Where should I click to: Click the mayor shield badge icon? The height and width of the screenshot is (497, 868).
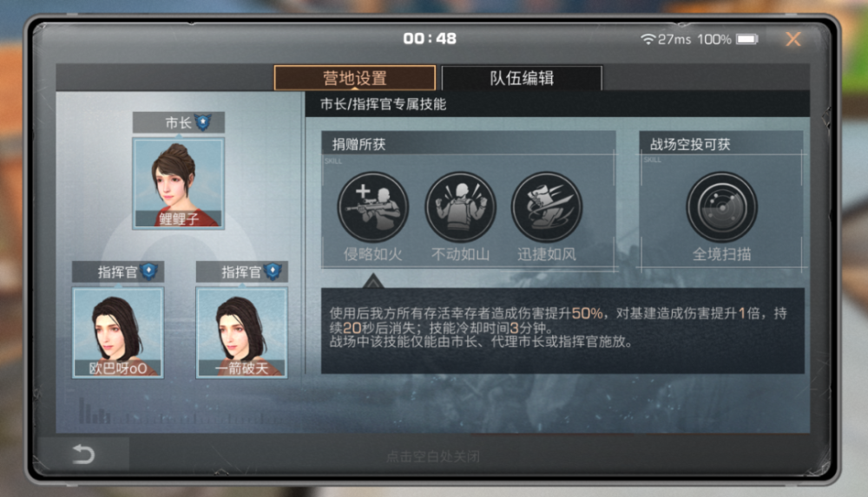204,122
